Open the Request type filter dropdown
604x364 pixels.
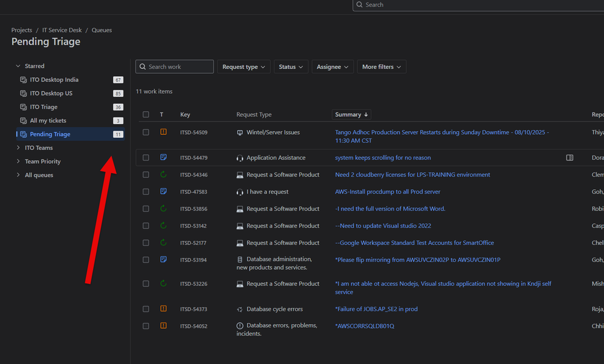[244, 67]
